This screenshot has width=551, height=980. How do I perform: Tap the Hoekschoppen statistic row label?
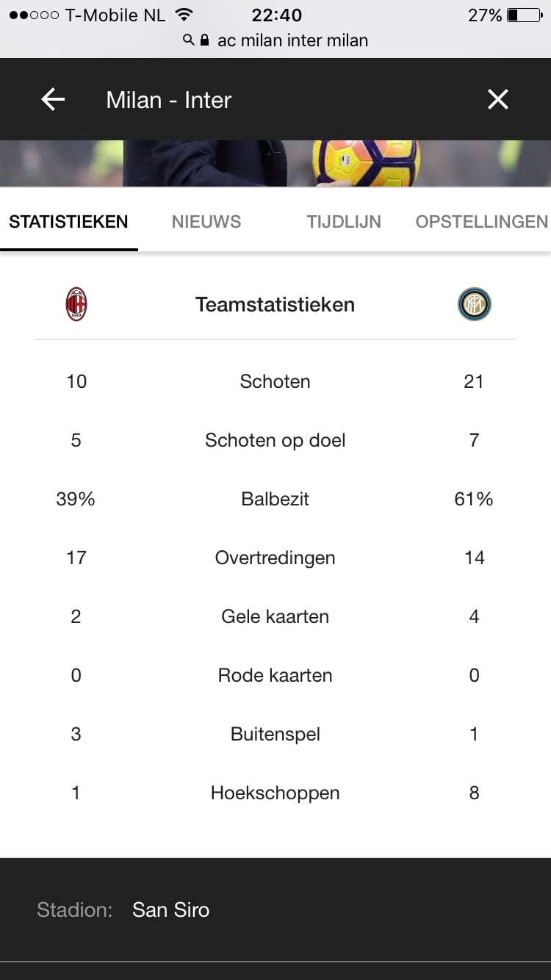[275, 793]
